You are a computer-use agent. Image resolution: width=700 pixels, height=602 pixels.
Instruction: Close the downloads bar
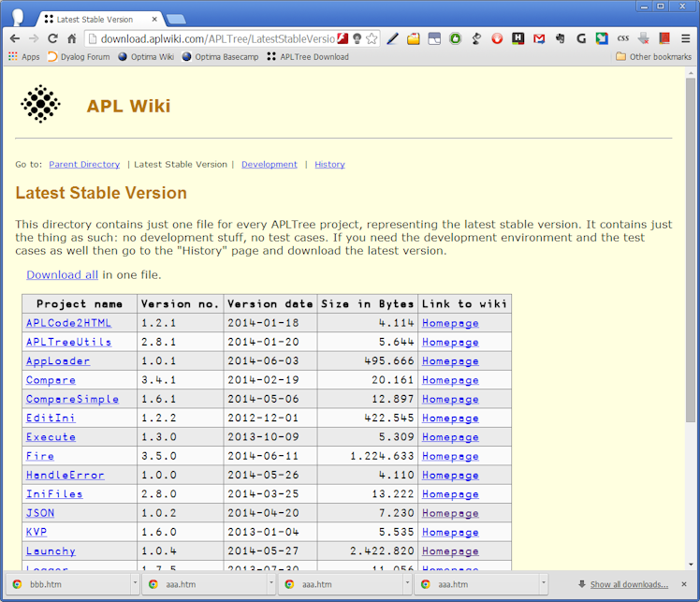[x=684, y=584]
